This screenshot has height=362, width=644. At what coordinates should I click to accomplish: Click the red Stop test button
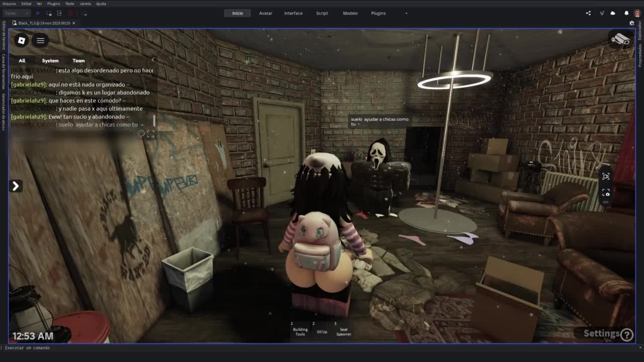click(70, 13)
